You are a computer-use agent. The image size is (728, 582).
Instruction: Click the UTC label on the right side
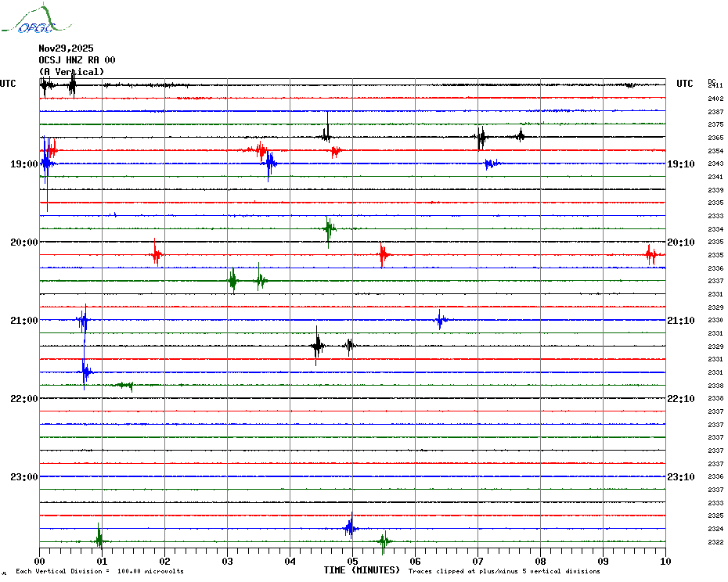684,84
